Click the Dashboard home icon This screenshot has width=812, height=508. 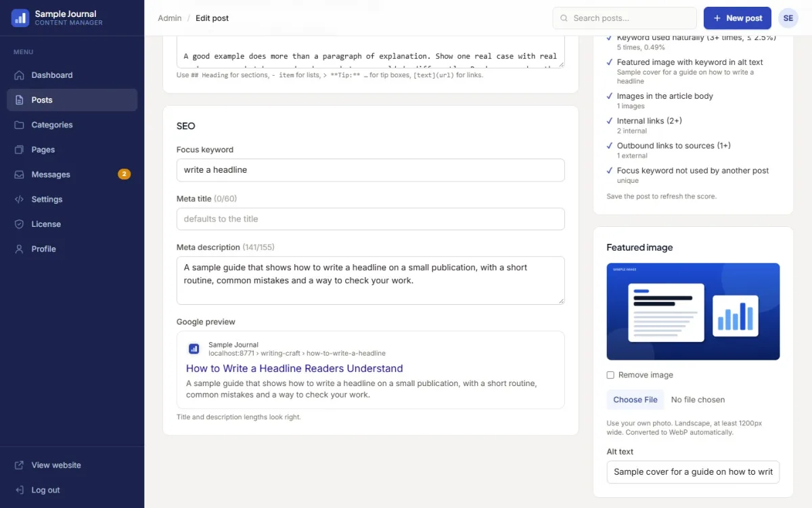pos(19,75)
